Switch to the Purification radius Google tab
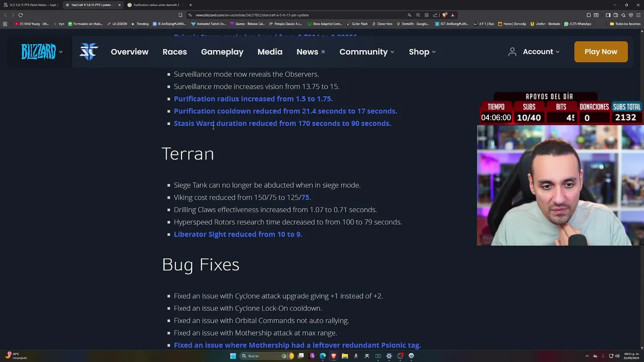644x362 pixels. coord(155,5)
